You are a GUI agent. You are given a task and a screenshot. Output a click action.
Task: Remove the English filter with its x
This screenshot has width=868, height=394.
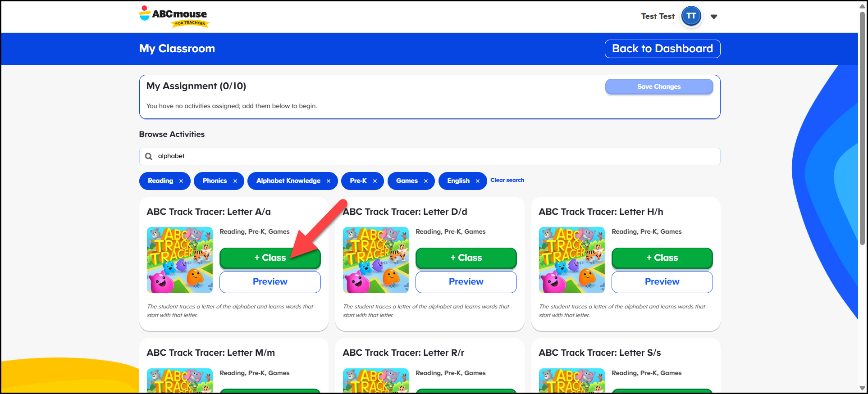point(477,181)
